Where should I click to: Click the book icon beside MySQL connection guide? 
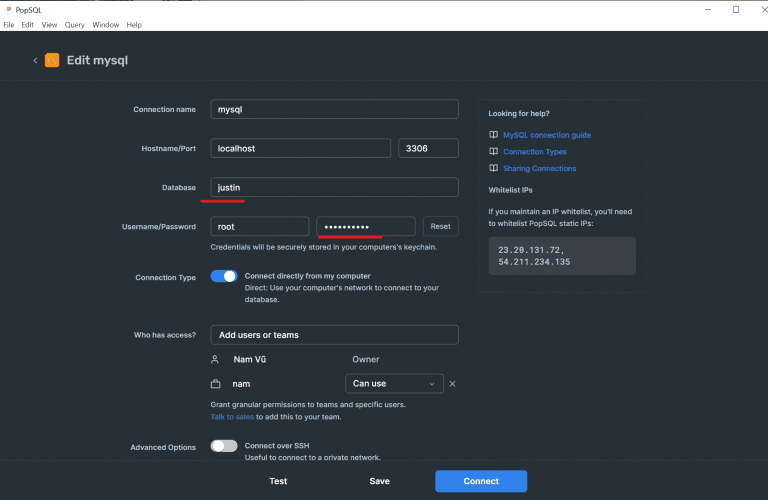(494, 135)
